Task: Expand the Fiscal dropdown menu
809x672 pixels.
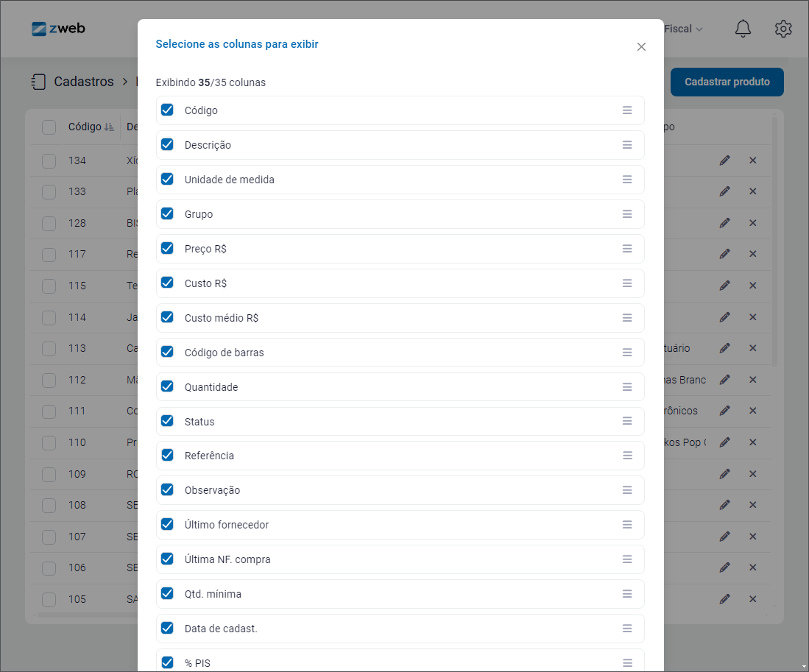Action: [x=684, y=29]
